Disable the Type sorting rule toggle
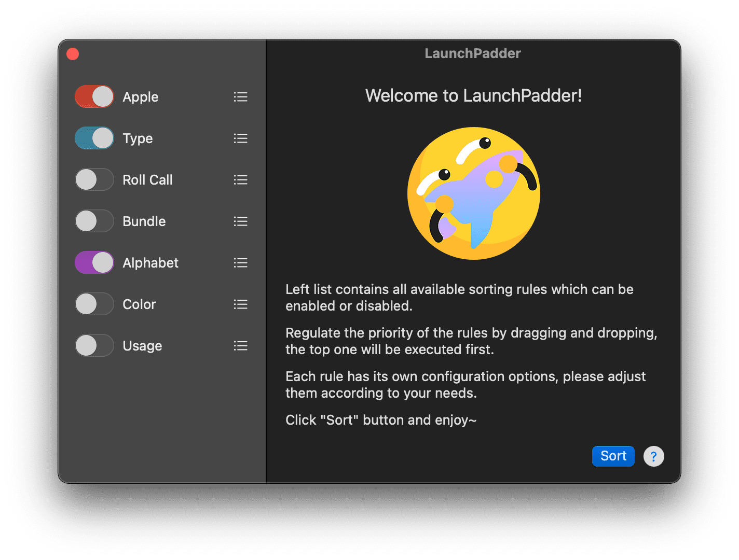Image resolution: width=739 pixels, height=560 pixels. click(x=94, y=138)
